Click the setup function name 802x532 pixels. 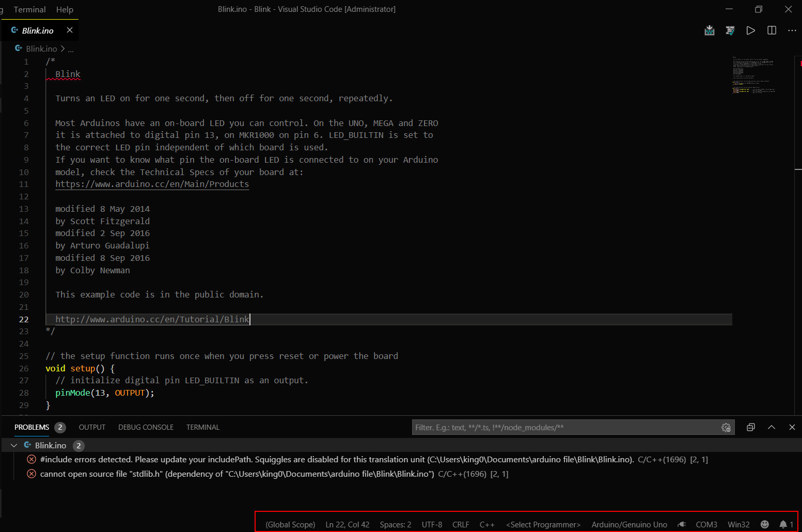(x=83, y=368)
